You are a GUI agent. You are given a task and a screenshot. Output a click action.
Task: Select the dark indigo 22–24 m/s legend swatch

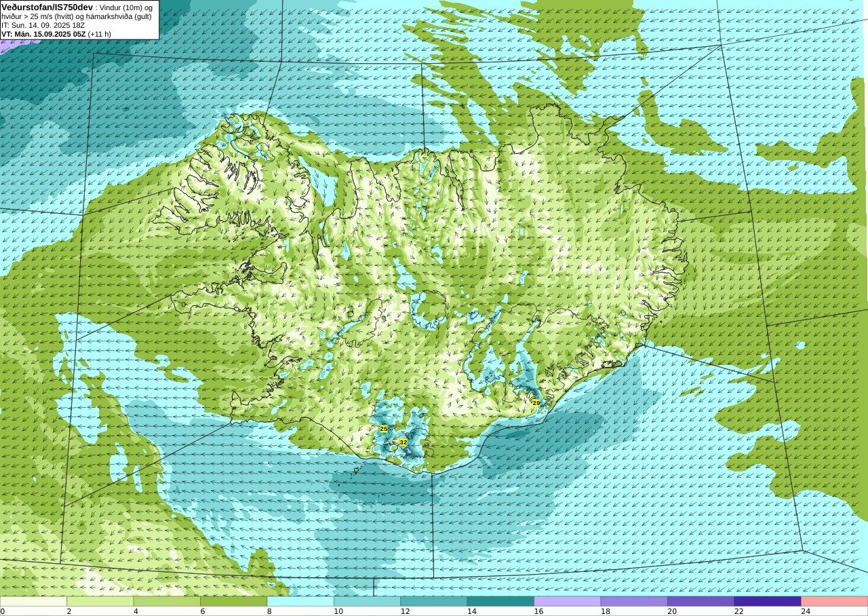coord(768,601)
